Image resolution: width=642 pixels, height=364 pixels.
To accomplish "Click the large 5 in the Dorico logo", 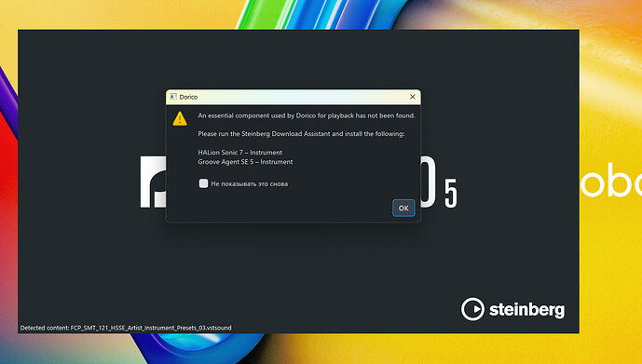I will point(450,194).
